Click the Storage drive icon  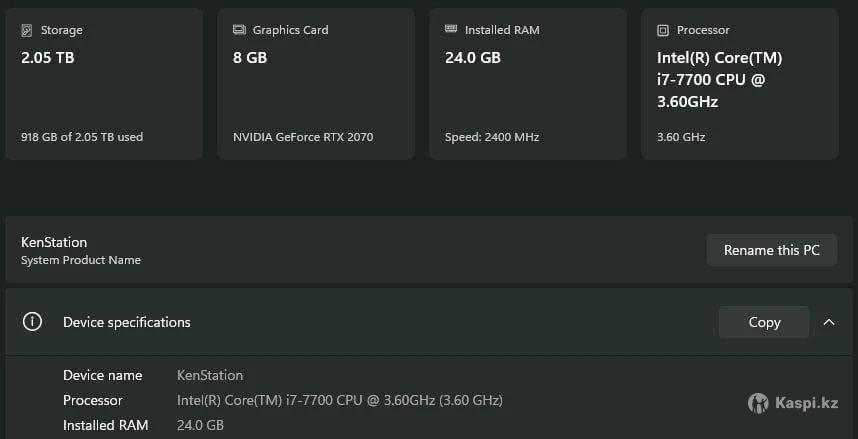(x=27, y=30)
